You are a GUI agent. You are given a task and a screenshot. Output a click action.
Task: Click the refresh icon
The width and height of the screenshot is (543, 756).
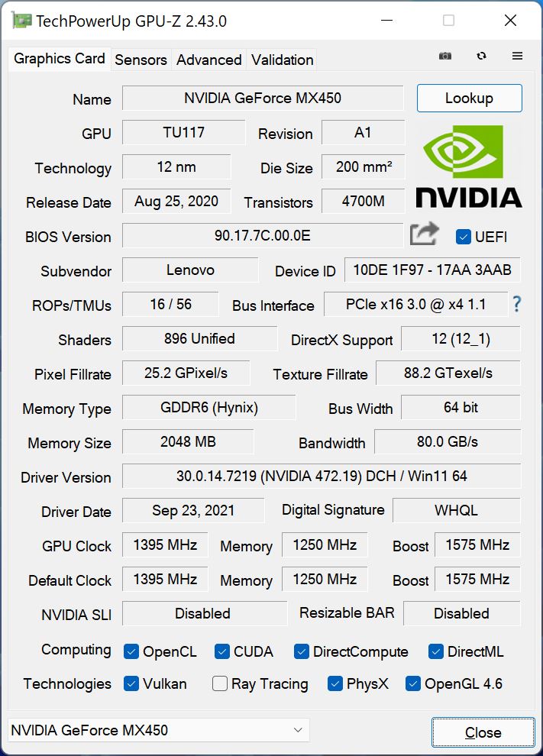click(x=481, y=57)
